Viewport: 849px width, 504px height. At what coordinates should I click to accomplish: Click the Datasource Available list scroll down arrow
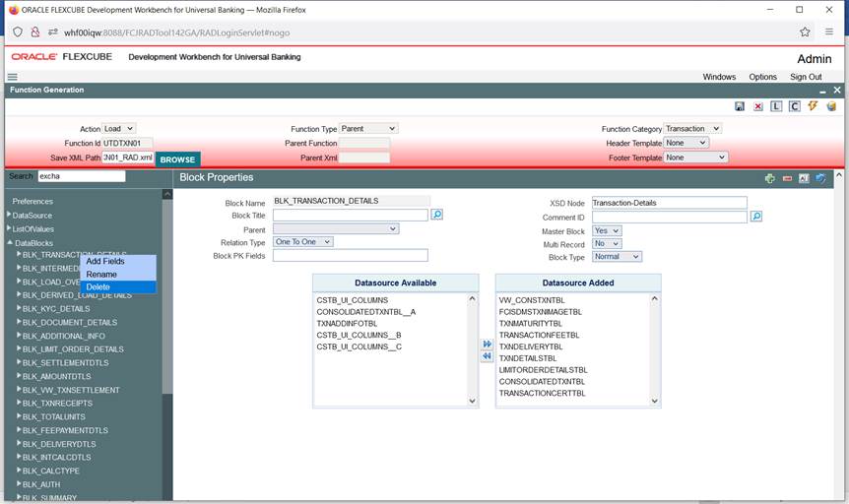tap(472, 402)
